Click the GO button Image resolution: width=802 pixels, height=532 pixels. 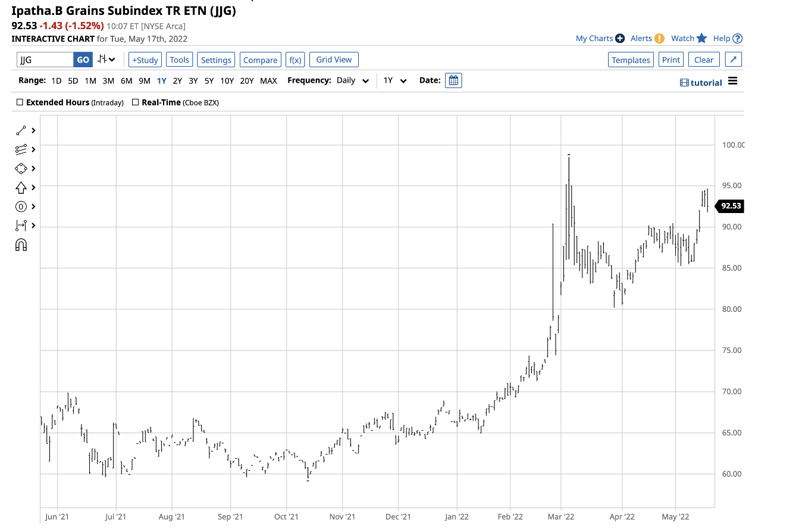tap(83, 60)
